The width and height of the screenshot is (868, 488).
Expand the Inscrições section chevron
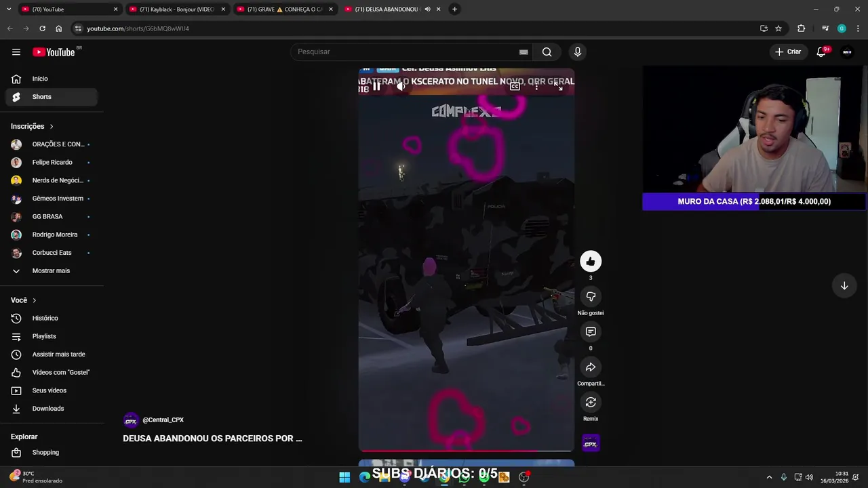[x=52, y=126]
